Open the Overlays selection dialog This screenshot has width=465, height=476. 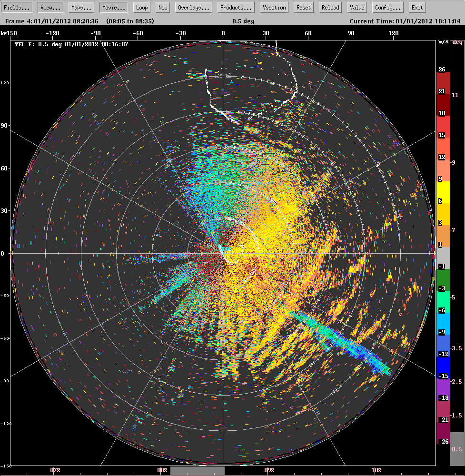(193, 7)
